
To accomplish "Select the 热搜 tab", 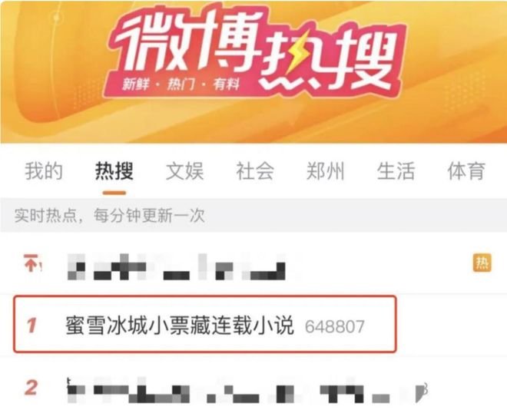I will (114, 171).
